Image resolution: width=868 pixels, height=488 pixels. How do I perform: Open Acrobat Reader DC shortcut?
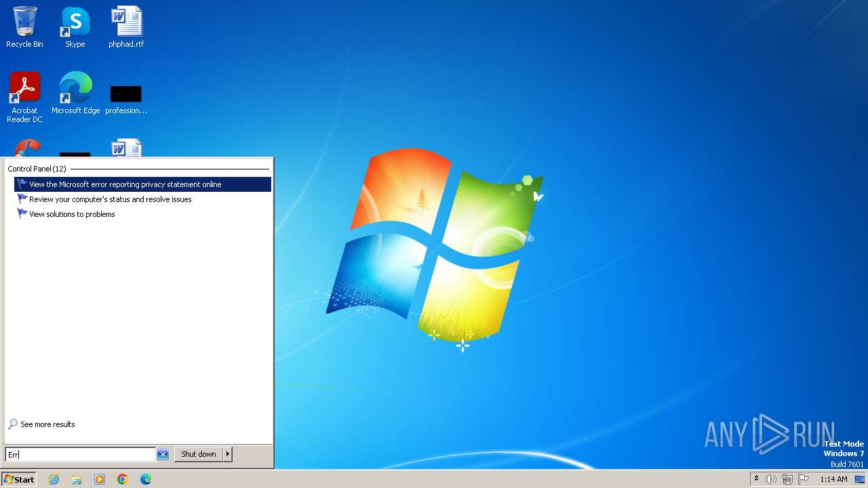[x=24, y=98]
